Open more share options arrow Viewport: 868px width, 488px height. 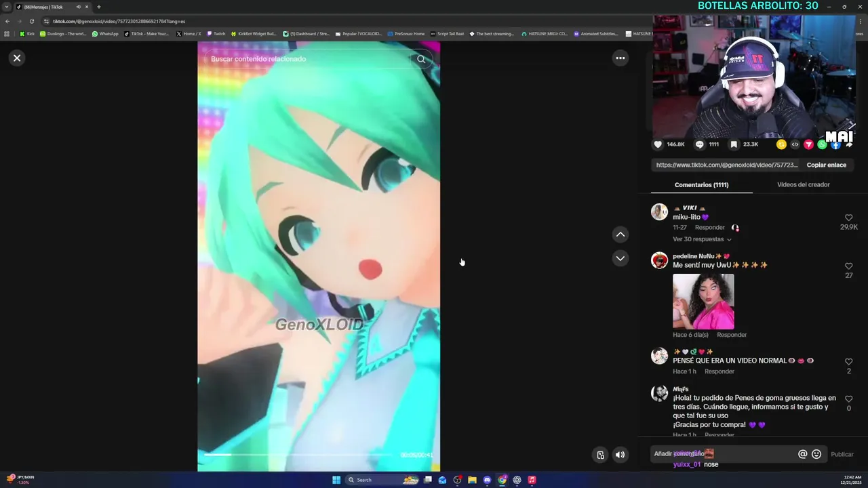coord(848,144)
